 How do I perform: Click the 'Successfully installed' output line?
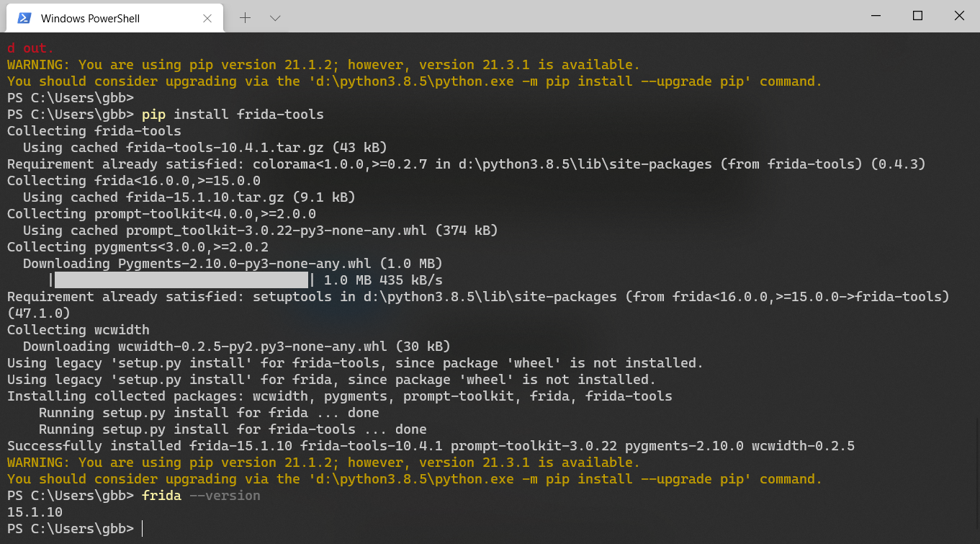[431, 446]
